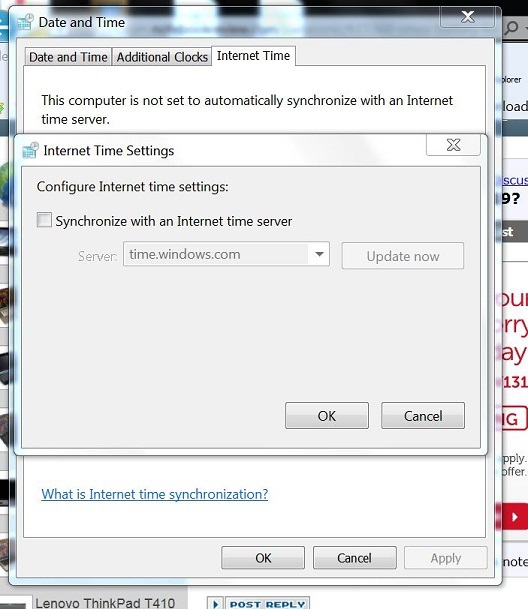Click inside the Server field showing time.windows.com
Image resolution: width=528 pixels, height=609 pixels.
[x=226, y=254]
